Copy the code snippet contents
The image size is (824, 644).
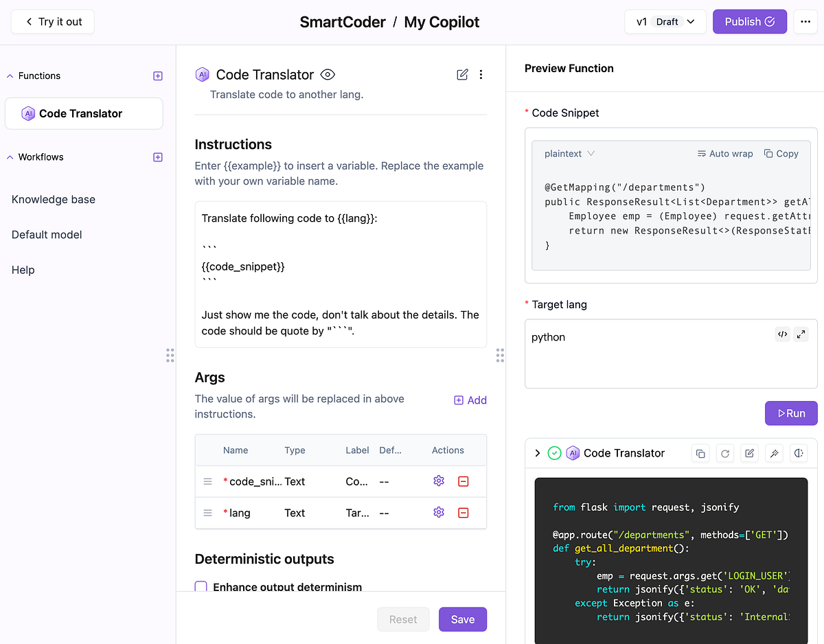[x=781, y=153]
